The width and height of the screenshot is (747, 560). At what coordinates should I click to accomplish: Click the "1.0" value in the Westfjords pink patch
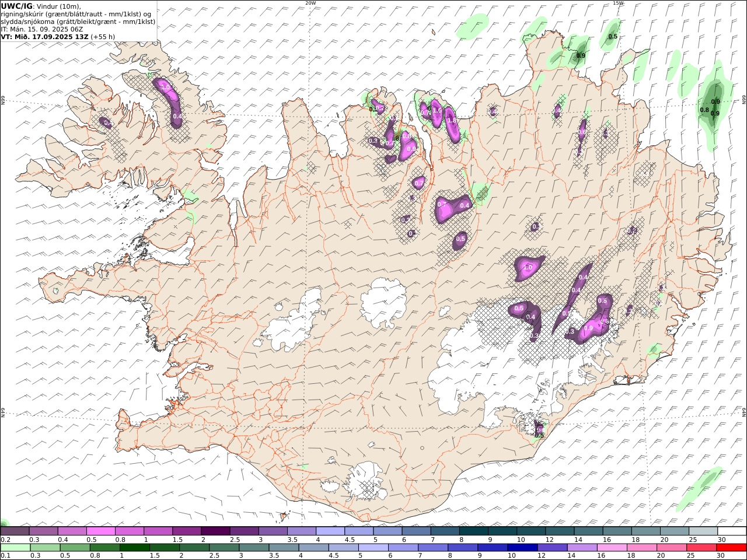(x=165, y=87)
